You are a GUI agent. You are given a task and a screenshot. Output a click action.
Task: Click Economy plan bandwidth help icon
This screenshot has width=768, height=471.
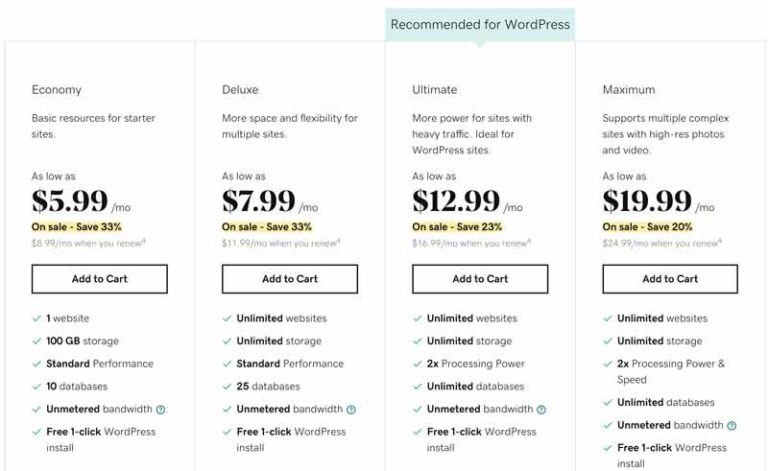[160, 409]
